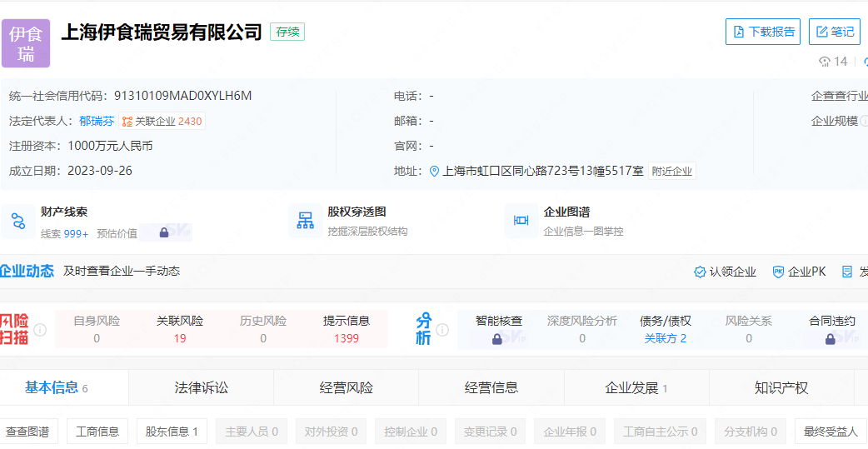Screen dimensions: 868x449
Task: Click the lock icon under 智能核查
Action: (497, 339)
